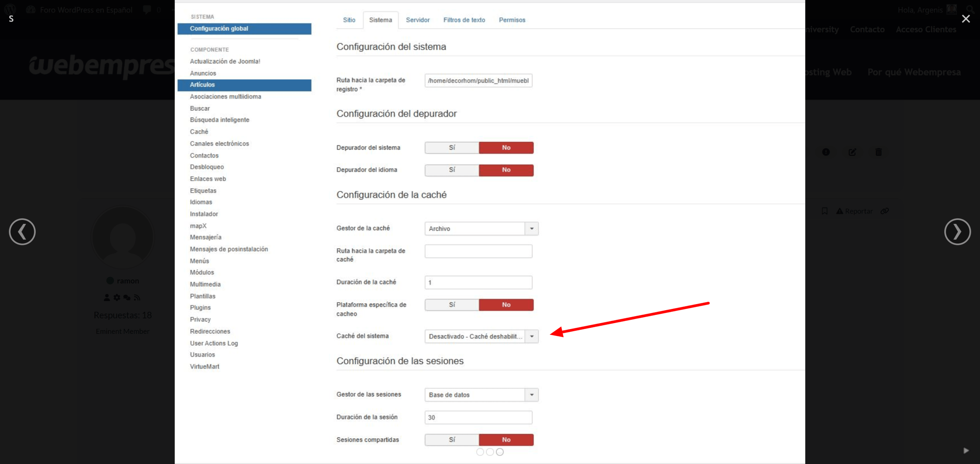This screenshot has width=980, height=464.
Task: Advance to the next lightbox image
Action: tap(957, 232)
